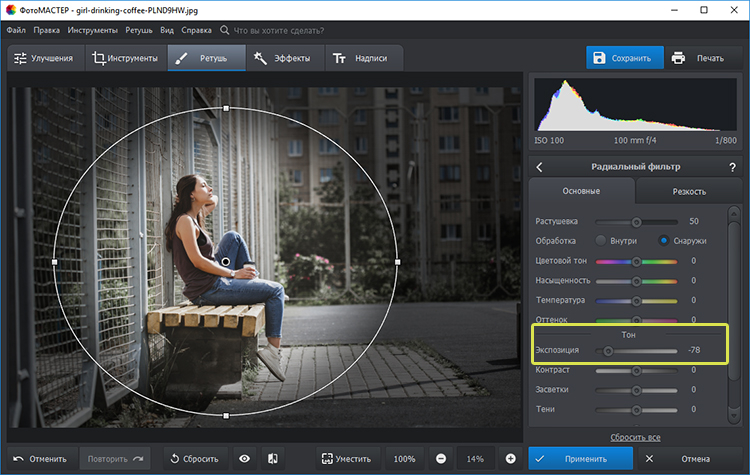Click the scrollbar down arrow in filter panel
This screenshot has height=475, width=750.
734,415
